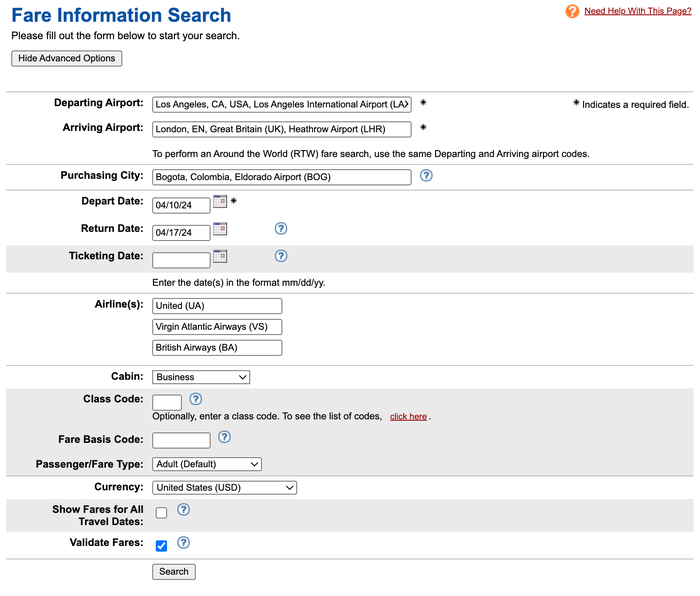Open the Return Date calendar picker
Viewport: 700px width, 596px height.
click(x=220, y=229)
